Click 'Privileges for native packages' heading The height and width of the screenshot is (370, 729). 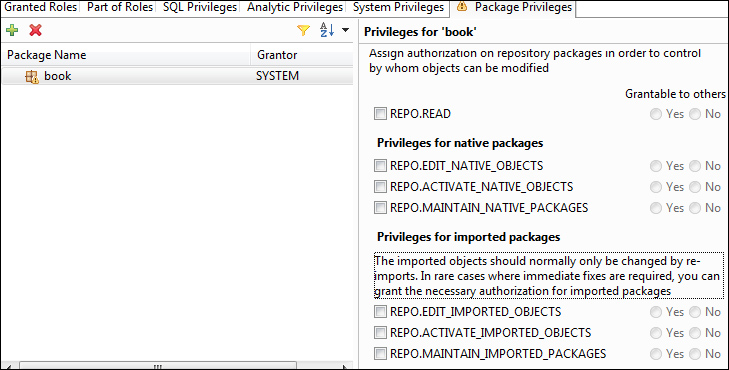(x=460, y=143)
